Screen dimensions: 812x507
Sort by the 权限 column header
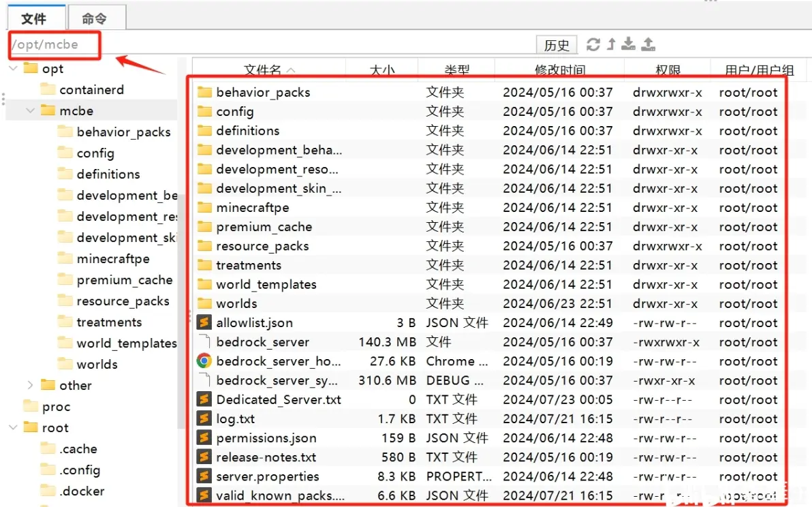coord(668,70)
